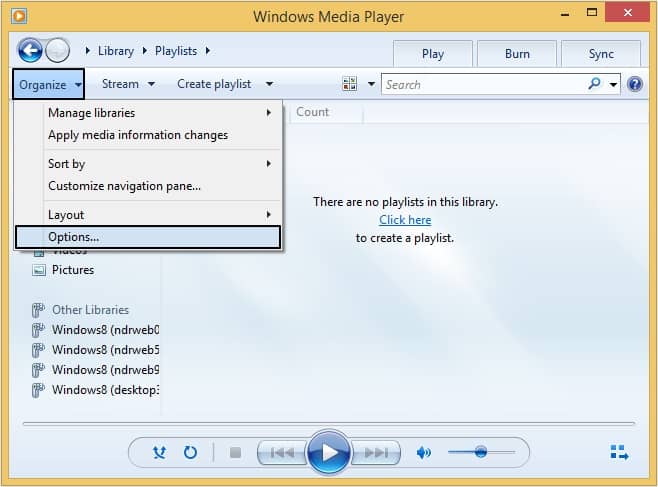
Task: Maximize the Windows Media Player window
Action: [x=592, y=13]
